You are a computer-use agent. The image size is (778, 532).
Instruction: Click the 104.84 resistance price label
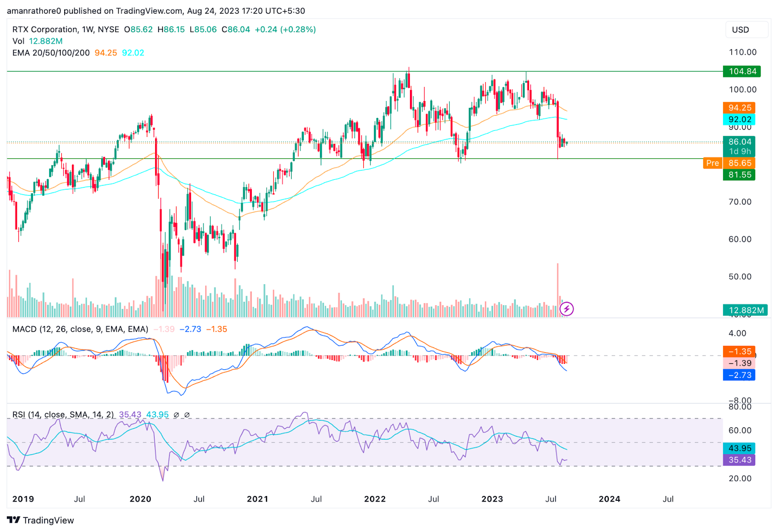tap(742, 71)
